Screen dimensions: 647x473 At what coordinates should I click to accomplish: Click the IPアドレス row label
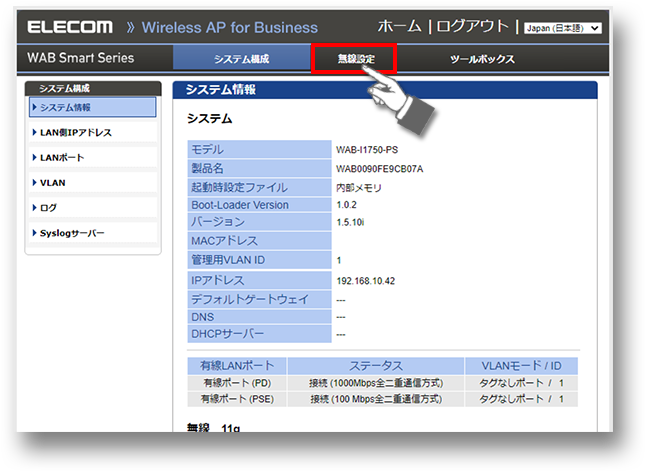[260, 280]
